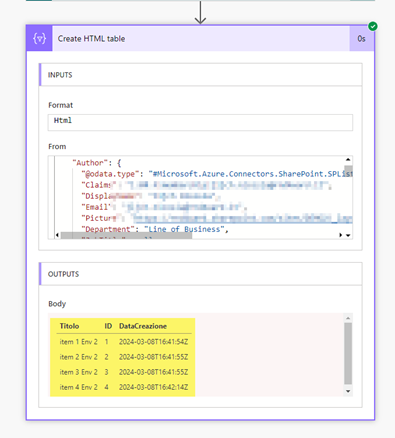Image resolution: width=395 pixels, height=438 pixels.
Task: Click the Department Line of Business JSON line
Action: (x=155, y=229)
